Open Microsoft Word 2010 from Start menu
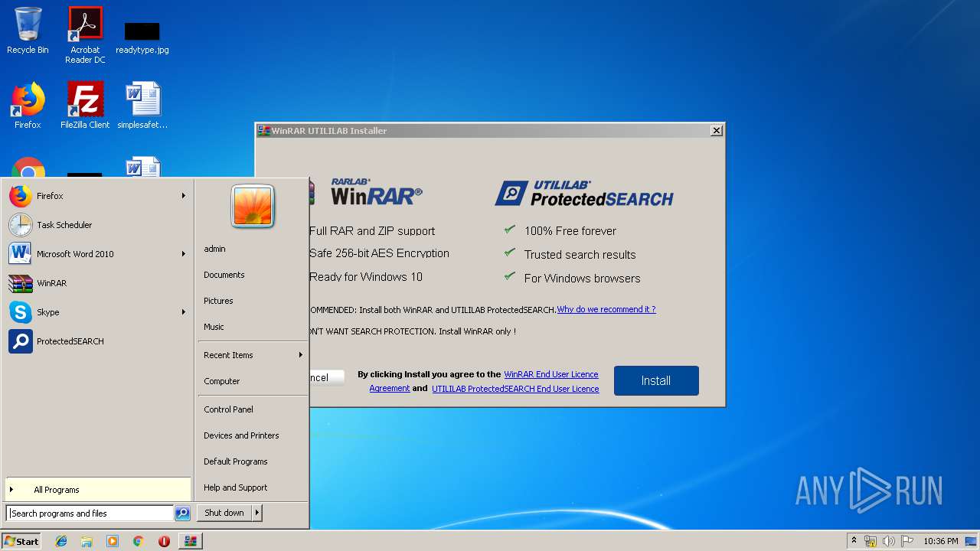 point(96,254)
